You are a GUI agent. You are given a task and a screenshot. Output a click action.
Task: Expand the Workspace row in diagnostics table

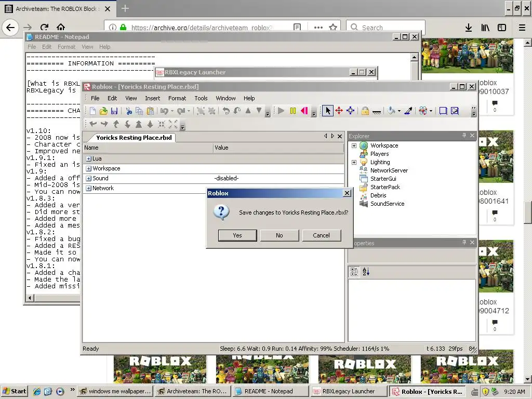tap(88, 169)
